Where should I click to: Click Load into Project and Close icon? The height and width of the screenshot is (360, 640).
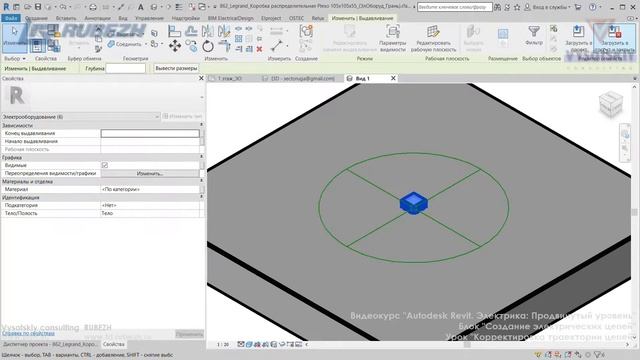click(x=614, y=38)
